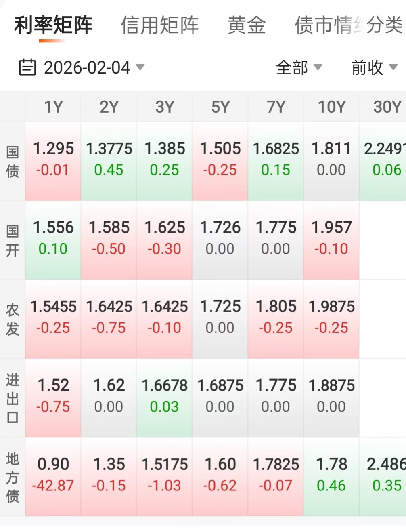The image size is (406, 532).
Task: Select the 1Y column header
Action: tap(53, 107)
